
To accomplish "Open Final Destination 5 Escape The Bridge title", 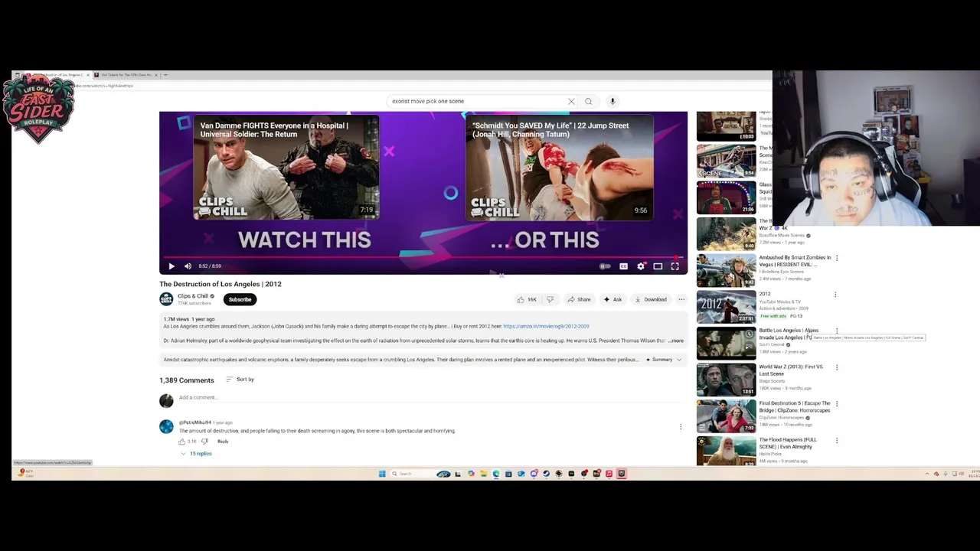I will coord(795,406).
